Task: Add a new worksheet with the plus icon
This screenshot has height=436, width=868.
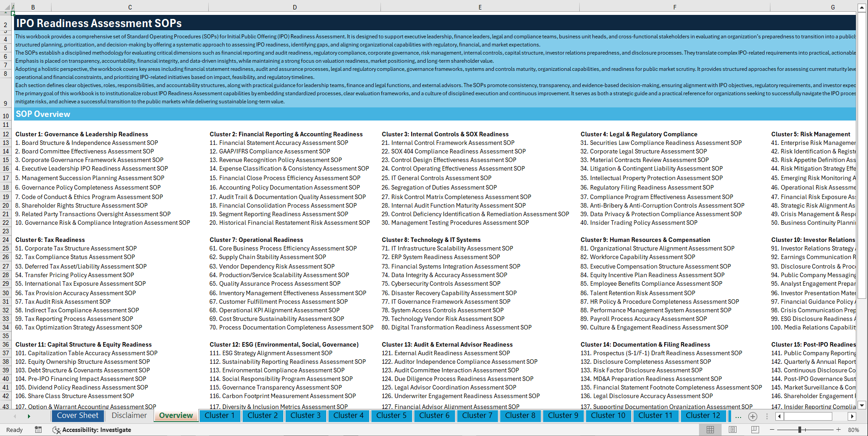Action: 753,416
